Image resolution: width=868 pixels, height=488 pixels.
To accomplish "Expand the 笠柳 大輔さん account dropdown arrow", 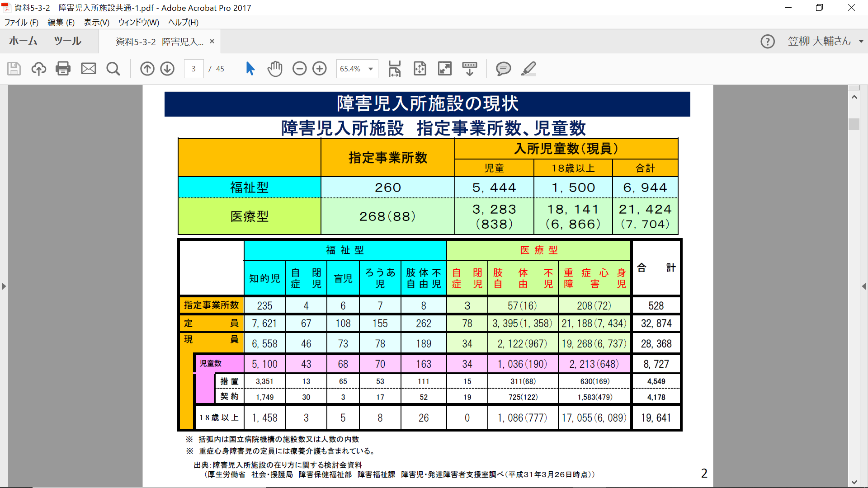I will (x=861, y=42).
